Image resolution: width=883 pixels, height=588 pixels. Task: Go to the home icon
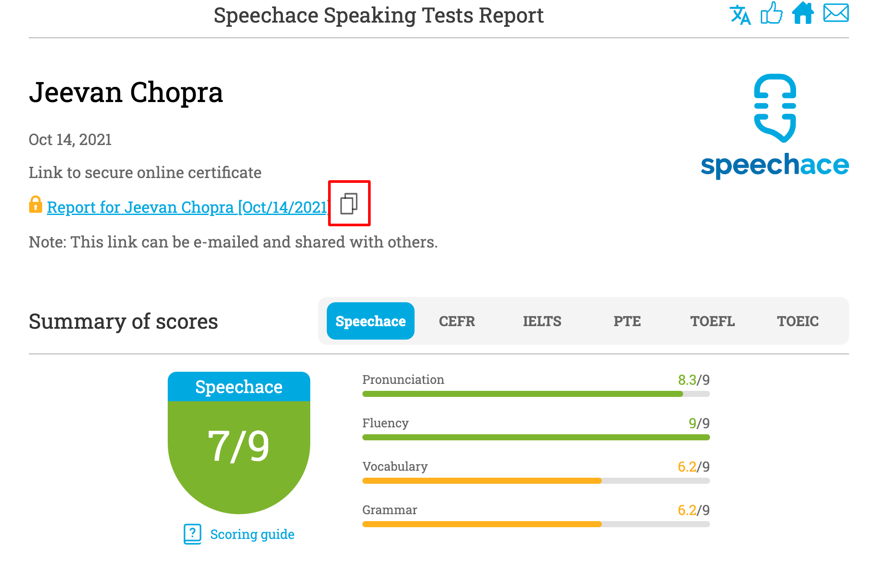coord(803,13)
